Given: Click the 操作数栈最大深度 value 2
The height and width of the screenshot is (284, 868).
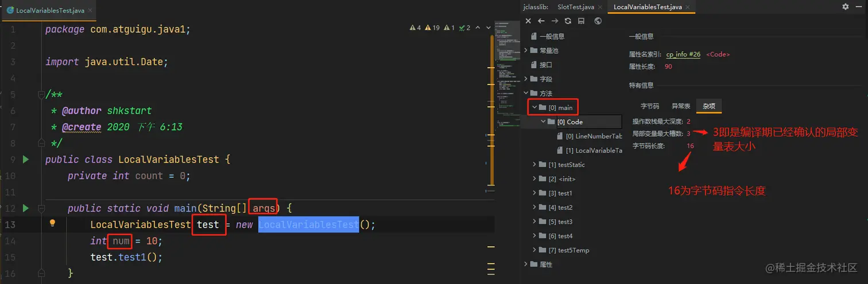Looking at the screenshot, I should click(x=688, y=122).
